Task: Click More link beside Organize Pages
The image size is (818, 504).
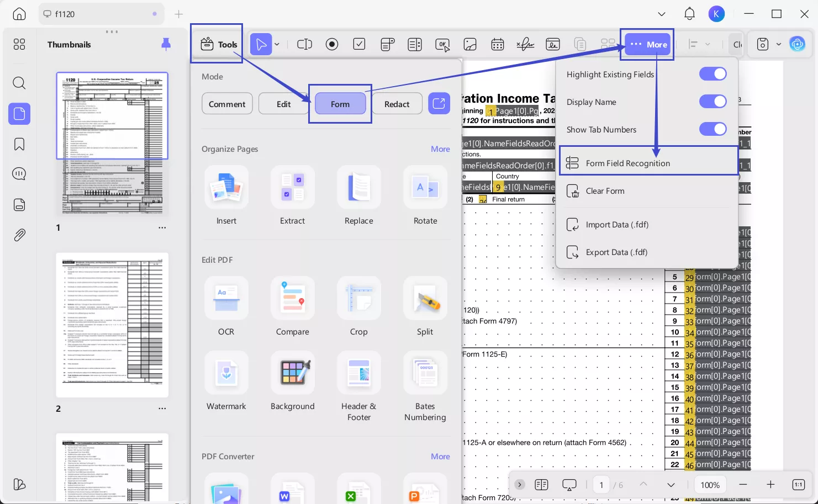Action: [x=440, y=149]
